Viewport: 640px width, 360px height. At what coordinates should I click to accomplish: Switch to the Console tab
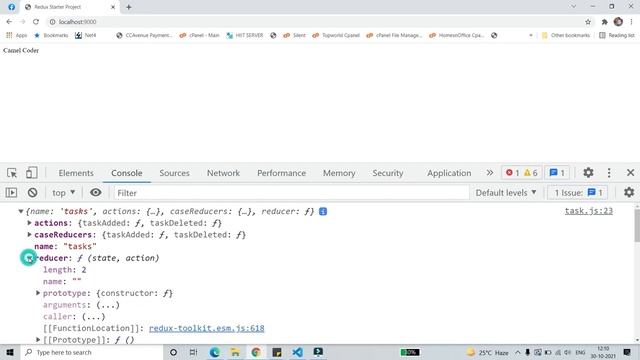coord(127,173)
